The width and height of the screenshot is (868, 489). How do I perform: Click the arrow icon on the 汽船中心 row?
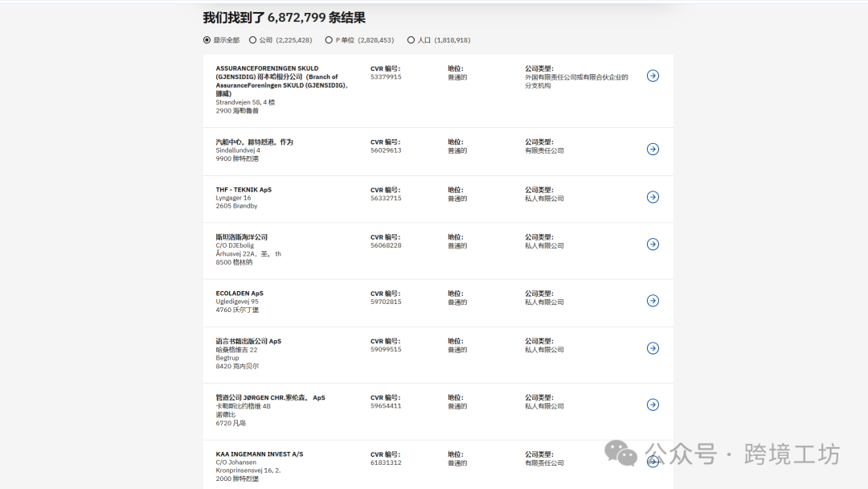point(653,149)
